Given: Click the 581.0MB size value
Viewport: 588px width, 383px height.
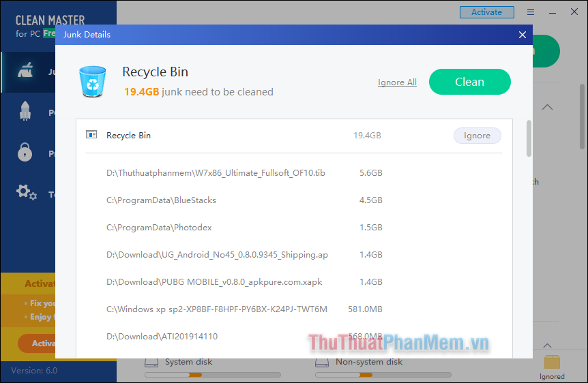Looking at the screenshot, I should pyautogui.click(x=365, y=309).
